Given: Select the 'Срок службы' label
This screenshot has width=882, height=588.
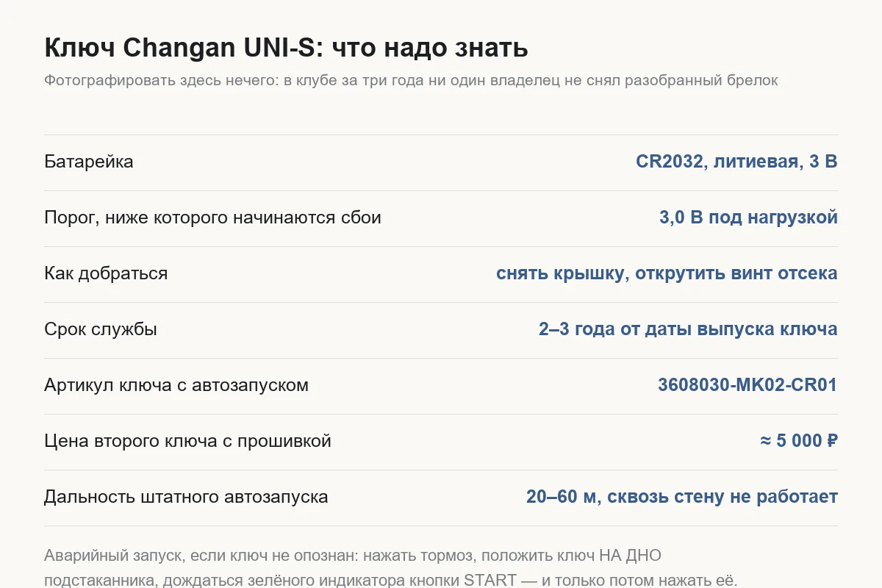Looking at the screenshot, I should tap(101, 329).
